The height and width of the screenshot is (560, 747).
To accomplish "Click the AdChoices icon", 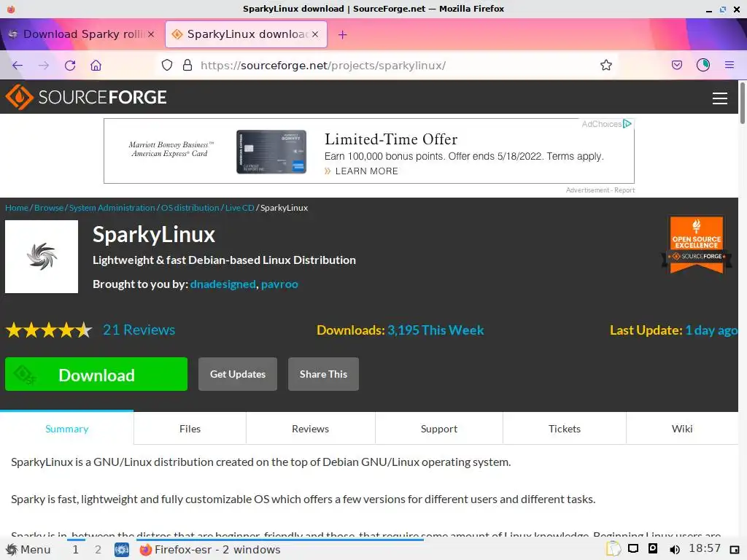I will click(x=627, y=124).
